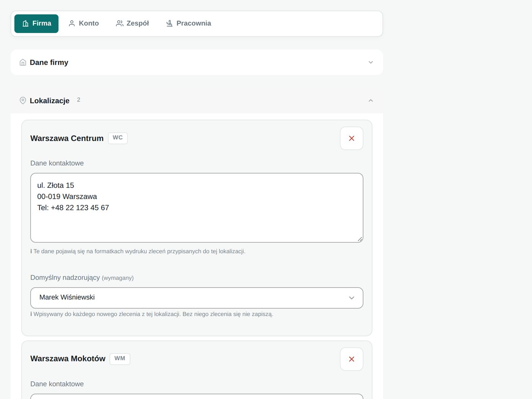Switch to the Konto tab
This screenshot has height=399, width=532.
pos(84,24)
